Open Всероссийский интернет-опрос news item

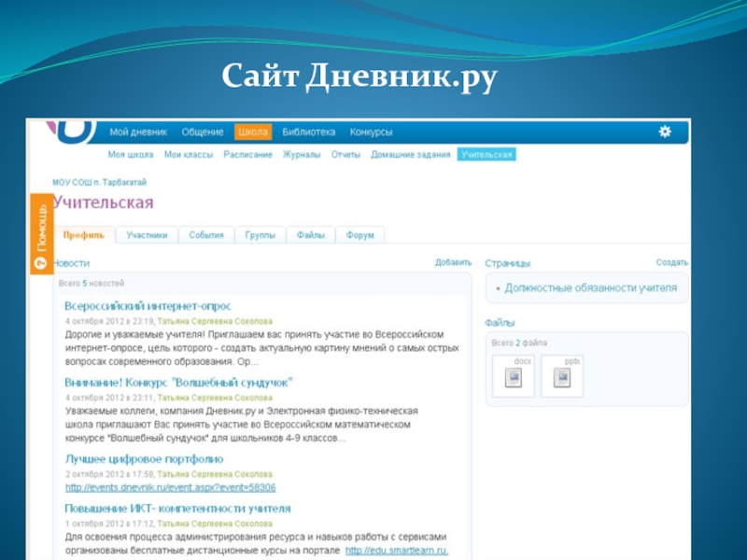[x=148, y=306]
